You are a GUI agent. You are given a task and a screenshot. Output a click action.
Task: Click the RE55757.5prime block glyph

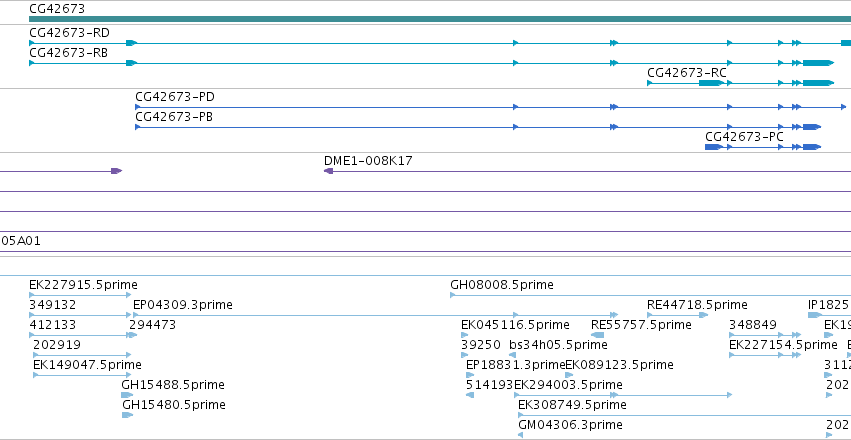(598, 335)
